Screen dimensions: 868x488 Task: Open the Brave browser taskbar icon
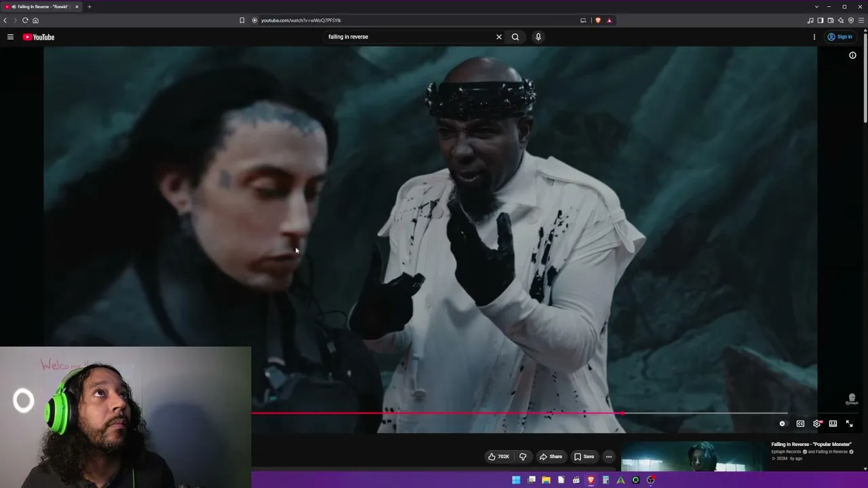pyautogui.click(x=591, y=480)
